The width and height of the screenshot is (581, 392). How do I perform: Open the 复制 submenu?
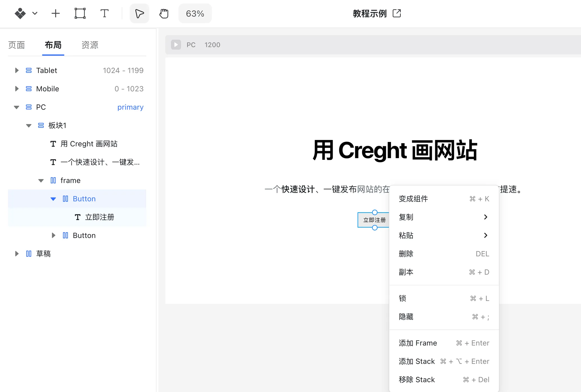click(x=444, y=217)
